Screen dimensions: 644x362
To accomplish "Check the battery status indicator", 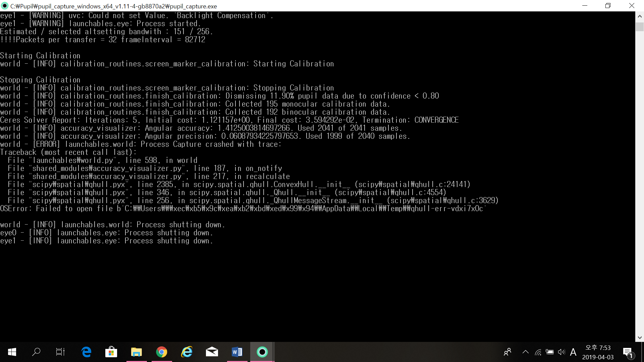I will (550, 352).
